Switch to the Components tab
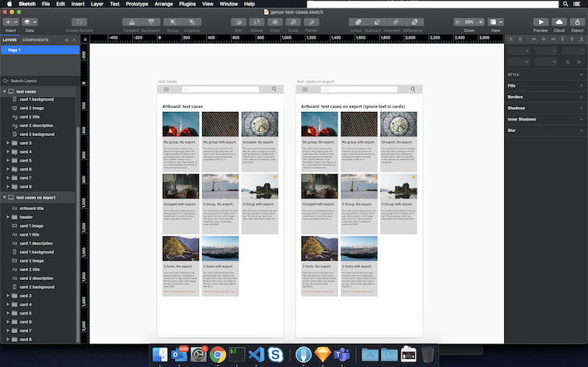 tap(35, 39)
